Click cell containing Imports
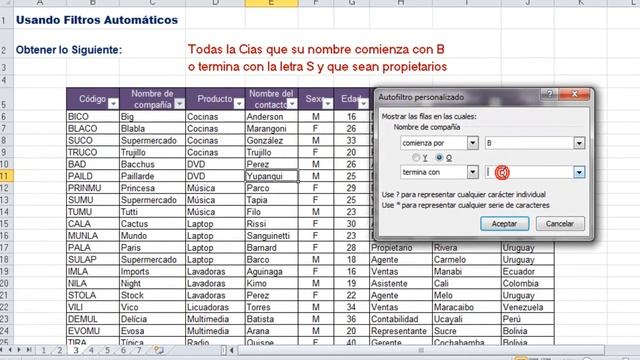The image size is (640, 360). click(152, 272)
